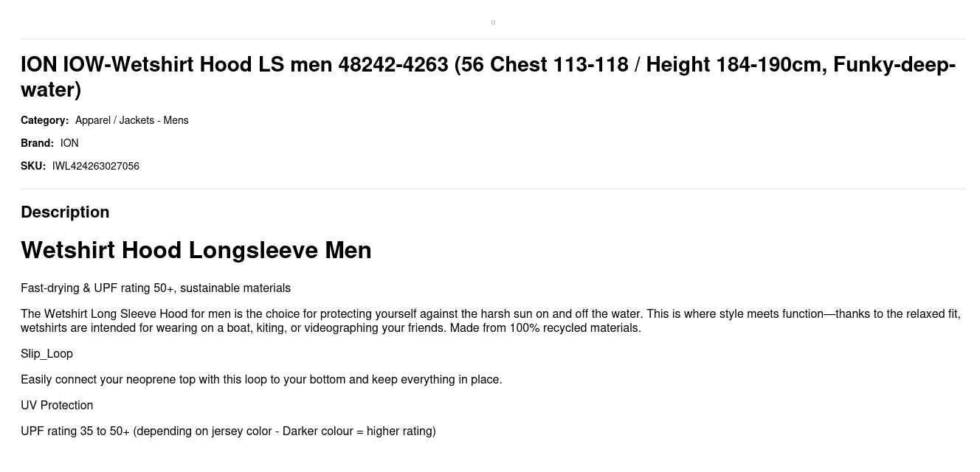
Task: Click the UPF rating 35 to 50+ line
Action: [x=228, y=431]
